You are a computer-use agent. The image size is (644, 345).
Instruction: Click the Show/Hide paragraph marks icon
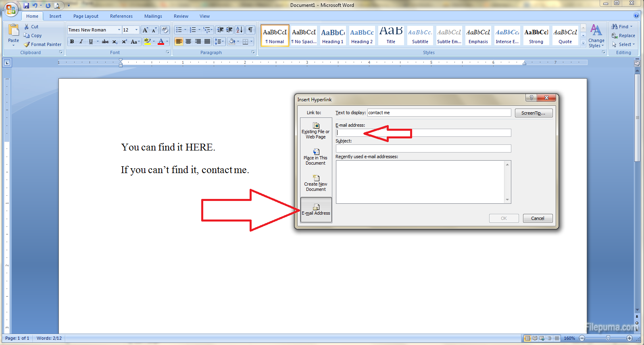(250, 30)
